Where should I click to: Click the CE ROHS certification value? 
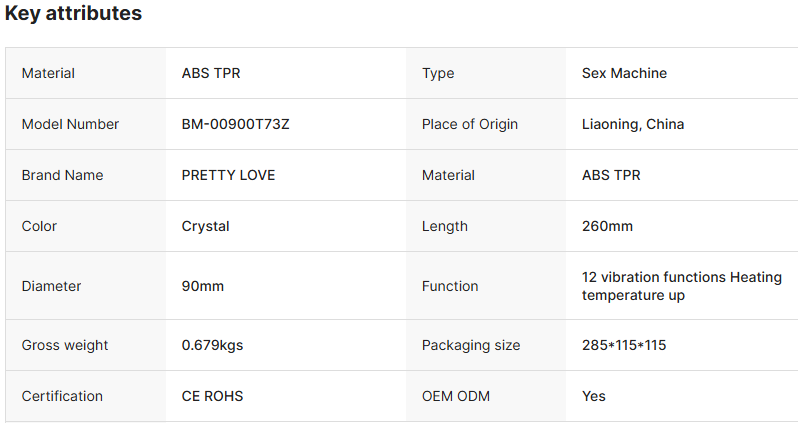(212, 396)
